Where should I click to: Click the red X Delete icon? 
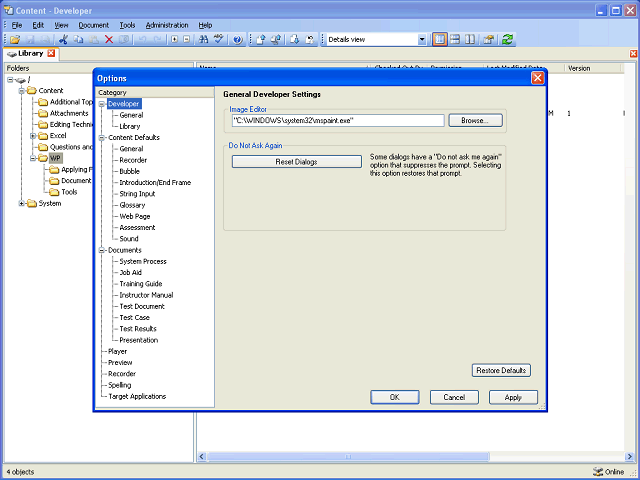(109, 40)
